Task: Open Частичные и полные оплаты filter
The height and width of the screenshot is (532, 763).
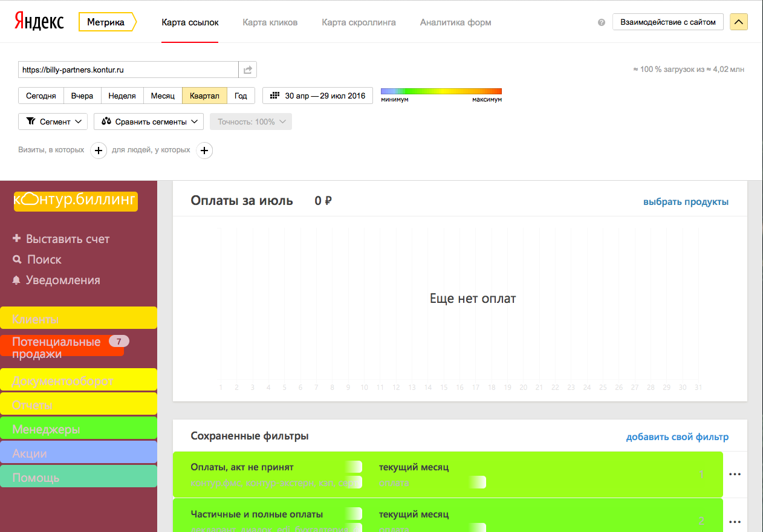Action: (x=447, y=516)
